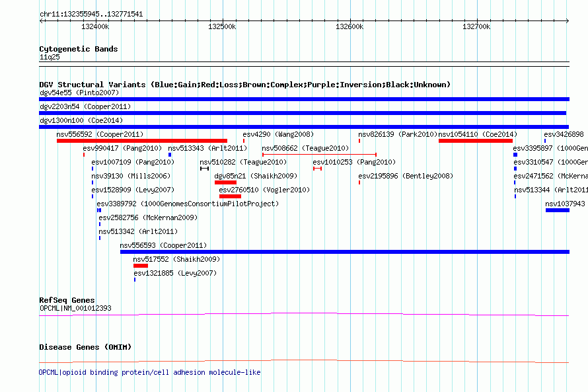Image resolution: width=588 pixels, height=392 pixels.
Task: Click the RefSeq Genes track title
Action: tap(67, 300)
